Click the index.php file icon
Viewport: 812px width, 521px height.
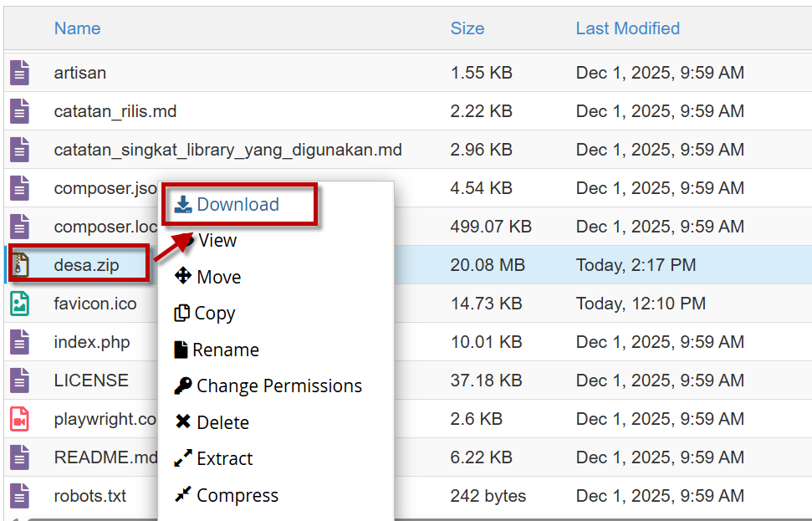tap(20, 342)
